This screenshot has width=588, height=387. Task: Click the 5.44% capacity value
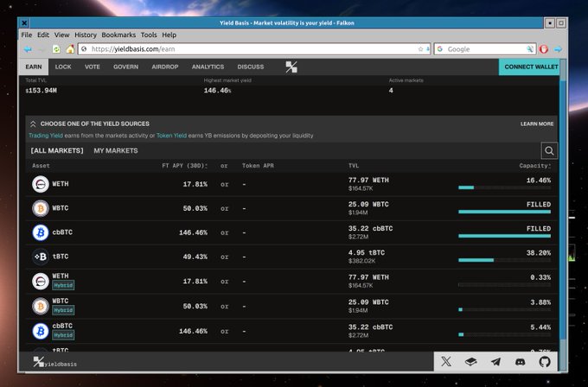pos(540,327)
